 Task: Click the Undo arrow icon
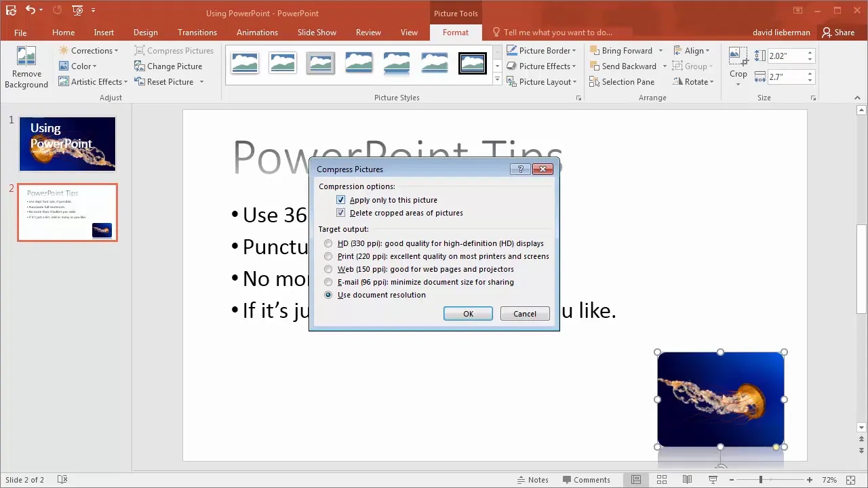[30, 10]
